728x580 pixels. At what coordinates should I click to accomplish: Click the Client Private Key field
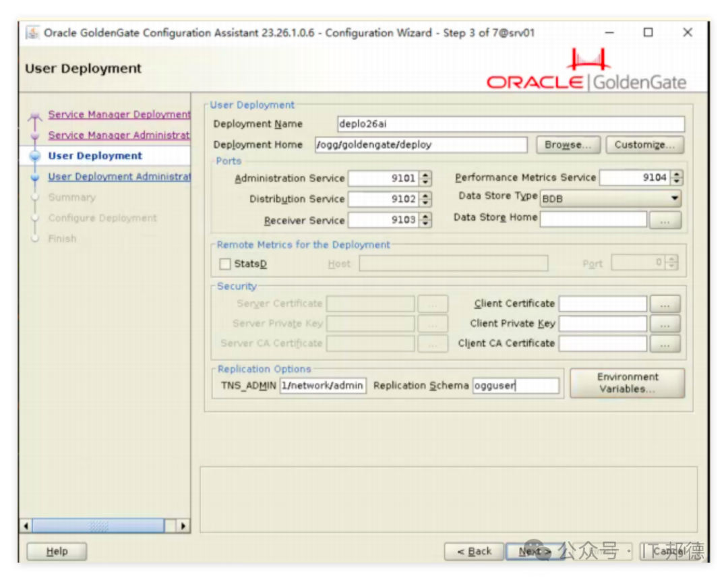click(603, 324)
